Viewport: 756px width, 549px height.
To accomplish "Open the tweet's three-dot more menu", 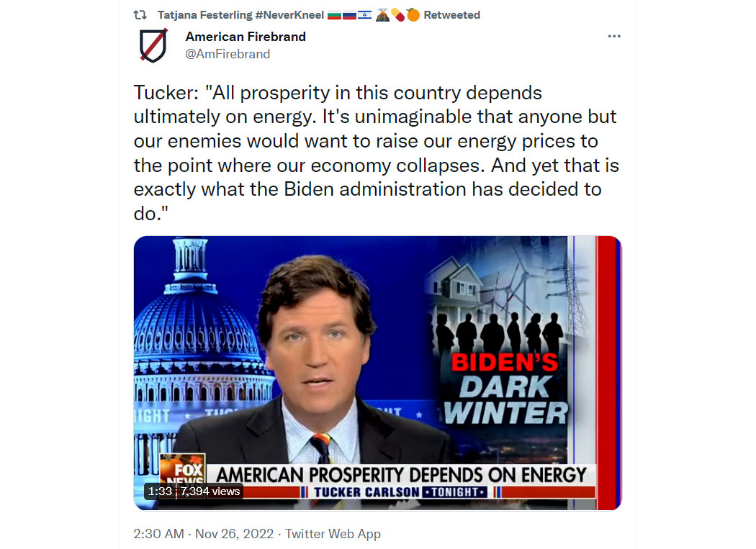I will (x=613, y=36).
